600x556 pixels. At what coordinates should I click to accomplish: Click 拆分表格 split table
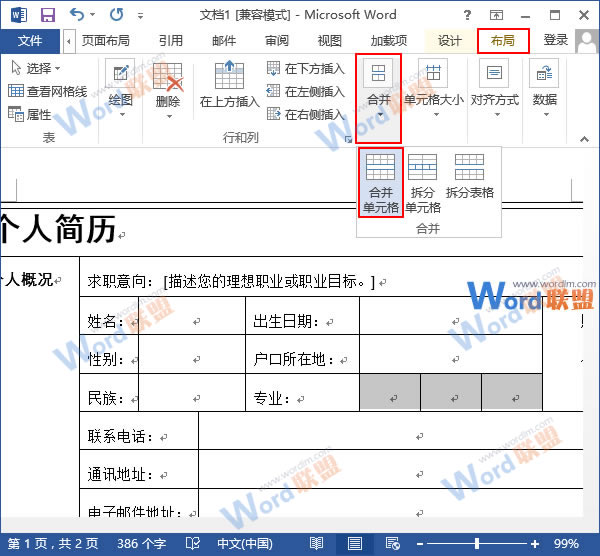[x=470, y=176]
